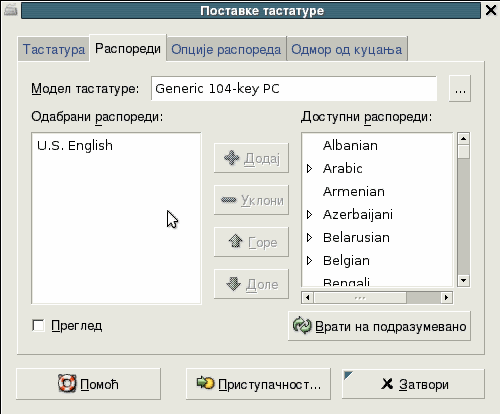The image size is (500, 414).
Task: Open the Опције распореда tab
Action: (x=226, y=49)
